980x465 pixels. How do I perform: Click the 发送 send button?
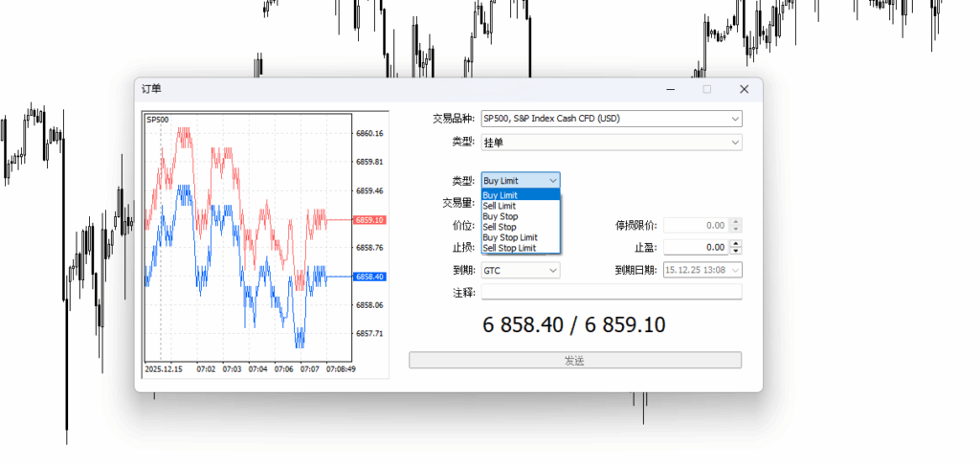click(x=575, y=360)
